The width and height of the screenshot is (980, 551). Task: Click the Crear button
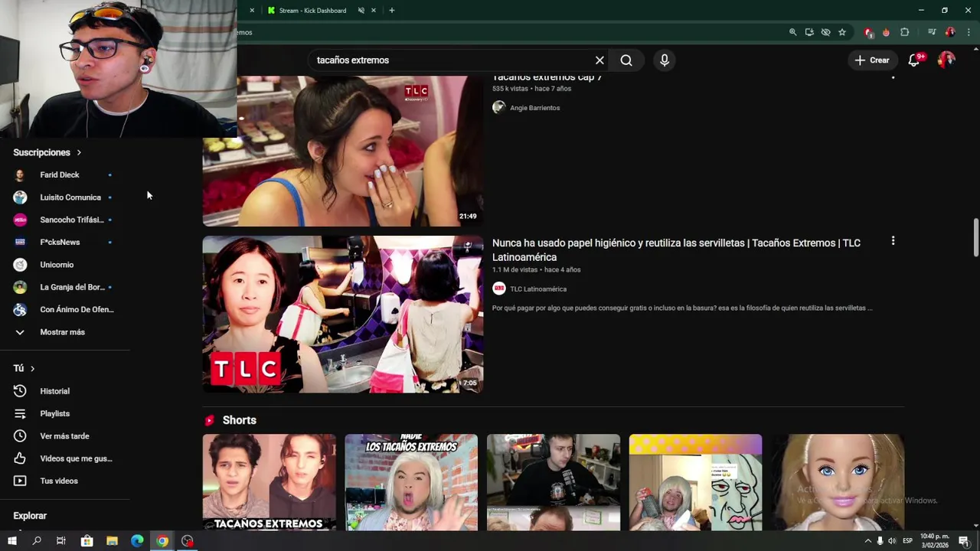point(872,60)
